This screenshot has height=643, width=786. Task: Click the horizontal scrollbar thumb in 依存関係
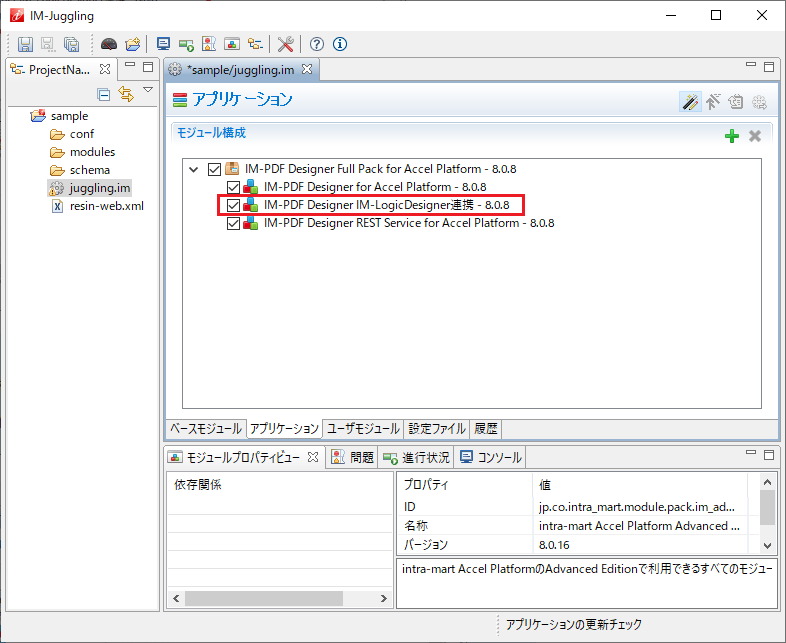tap(264, 598)
